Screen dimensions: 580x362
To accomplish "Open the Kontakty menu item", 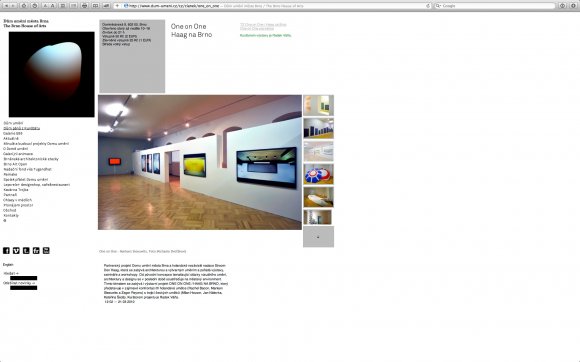I will pyautogui.click(x=11, y=215).
